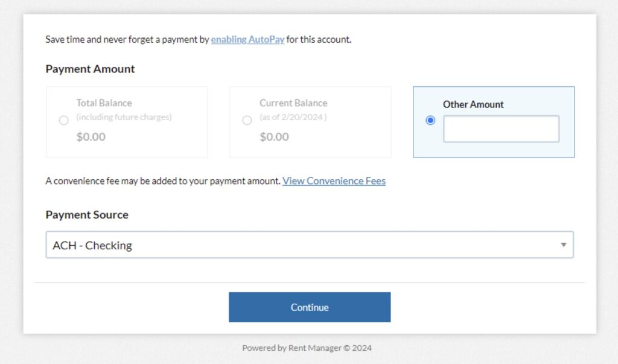The width and height of the screenshot is (618, 364).
Task: Open View Convenience Fees
Action: tap(334, 180)
